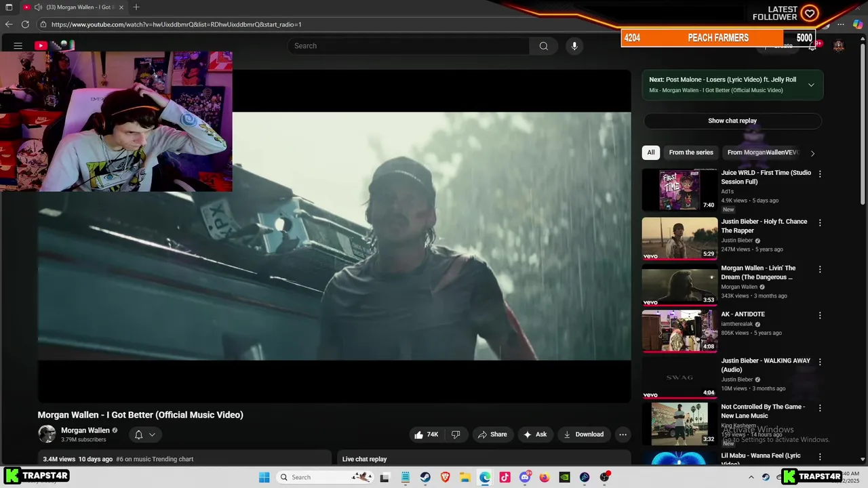Image resolution: width=868 pixels, height=488 pixels.
Task: Open NVIDIA app from the taskbar
Action: [x=564, y=477]
